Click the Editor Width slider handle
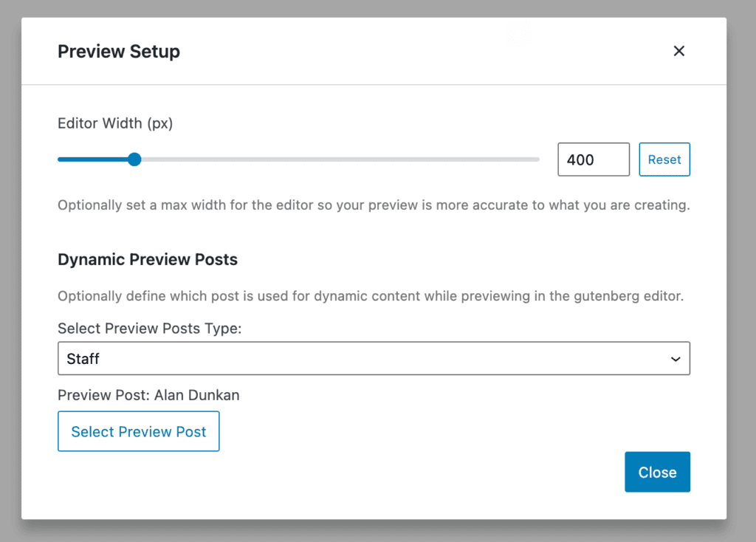This screenshot has height=542, width=756. (x=134, y=159)
